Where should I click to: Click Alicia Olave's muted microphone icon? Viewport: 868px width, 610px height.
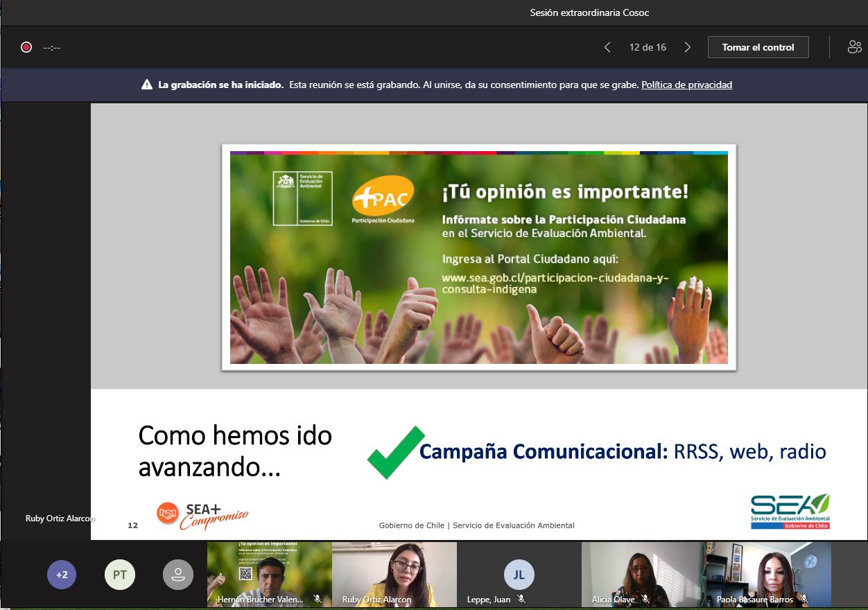(645, 599)
